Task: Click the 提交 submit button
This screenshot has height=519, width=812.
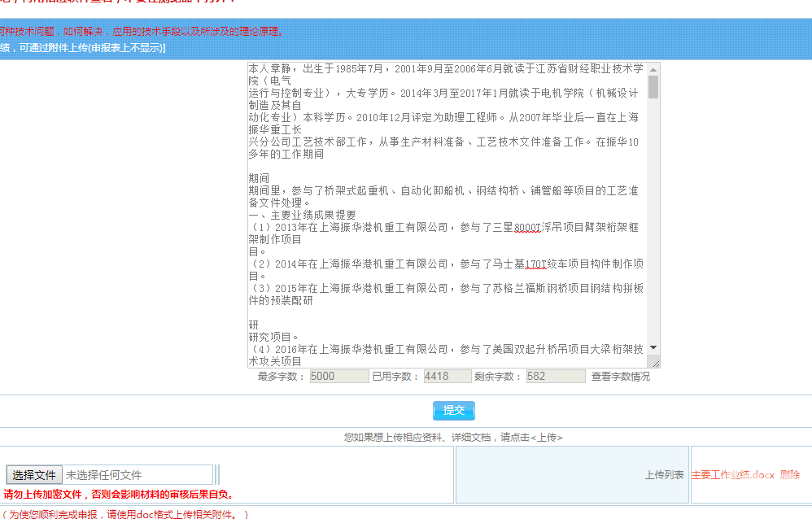Action: [x=454, y=410]
